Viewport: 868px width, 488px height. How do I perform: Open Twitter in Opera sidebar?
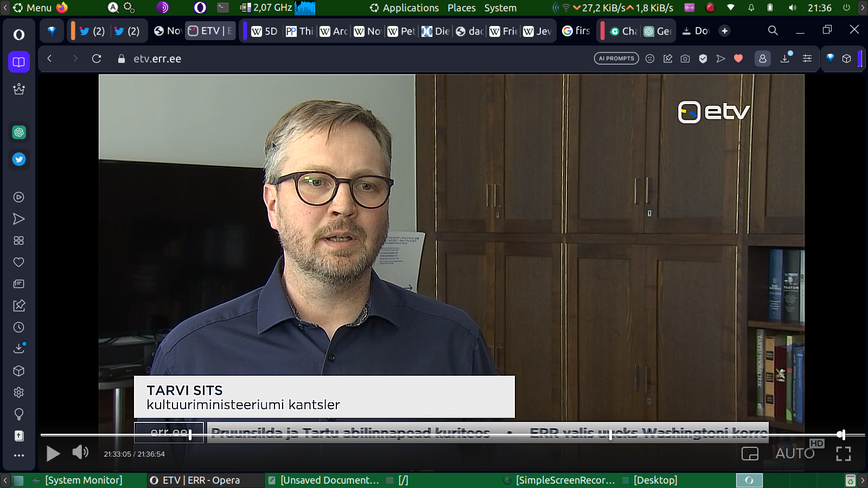click(19, 159)
